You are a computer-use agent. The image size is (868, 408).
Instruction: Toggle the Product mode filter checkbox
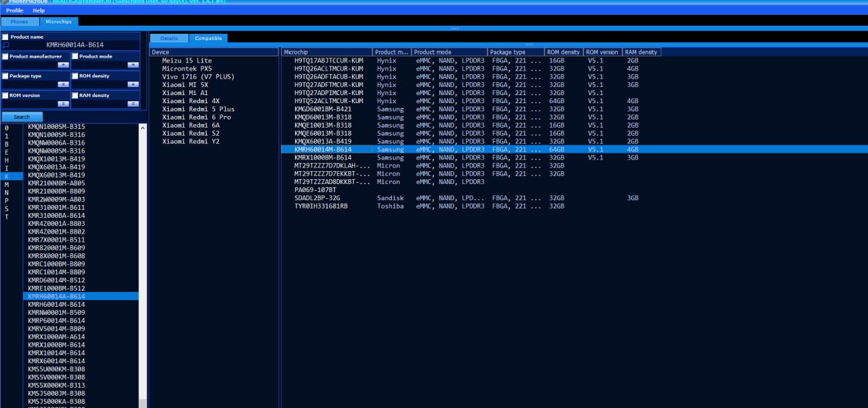(x=75, y=56)
